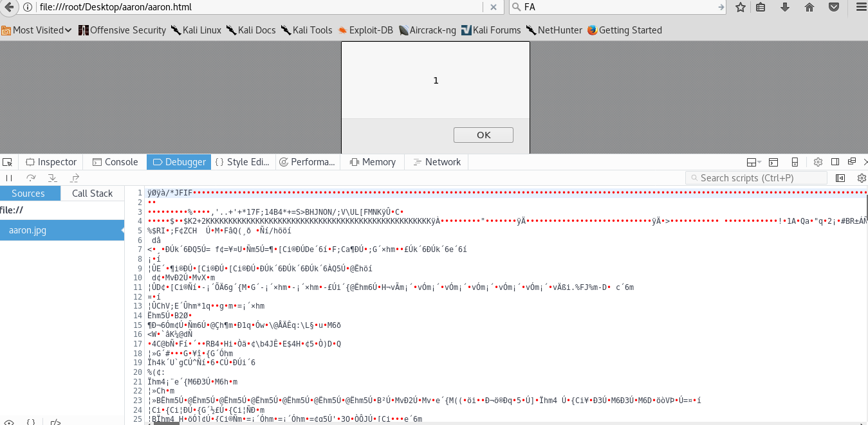
Task: Open the Firefox hamburger menu
Action: (x=861, y=7)
